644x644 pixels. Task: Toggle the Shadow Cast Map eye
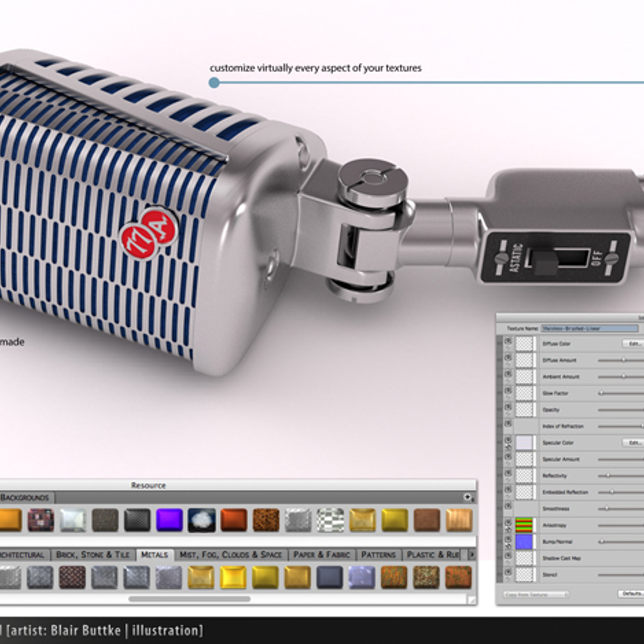tap(508, 555)
